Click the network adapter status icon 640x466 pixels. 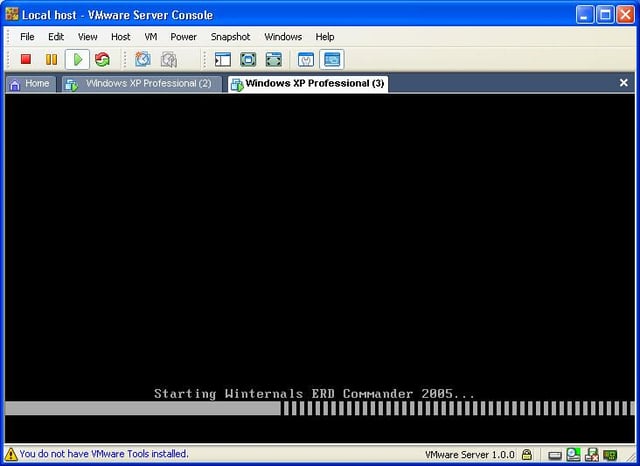(610, 455)
